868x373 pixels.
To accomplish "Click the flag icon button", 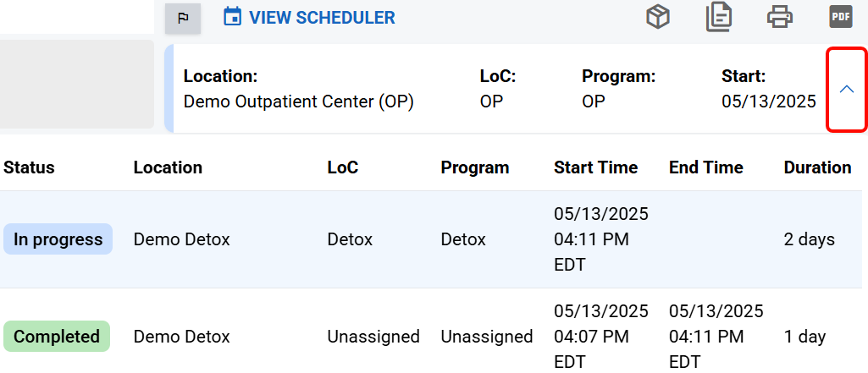I will [x=182, y=18].
